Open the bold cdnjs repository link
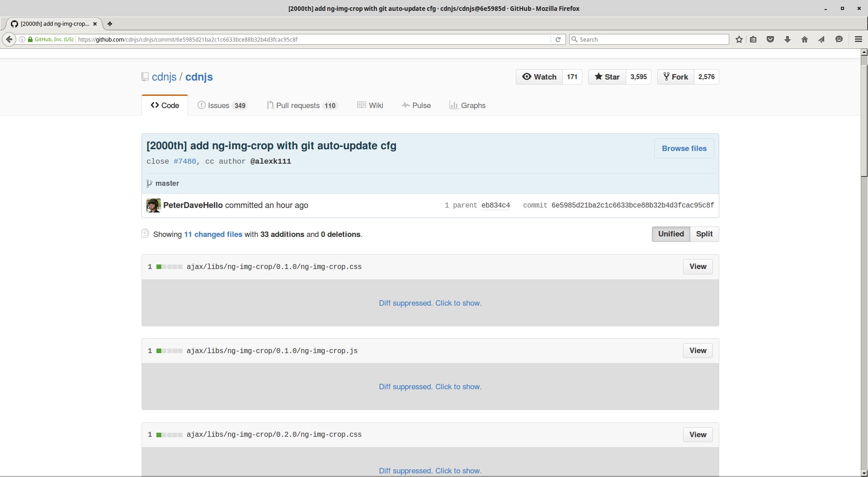Viewport: 868px width, 477px height. tap(199, 77)
